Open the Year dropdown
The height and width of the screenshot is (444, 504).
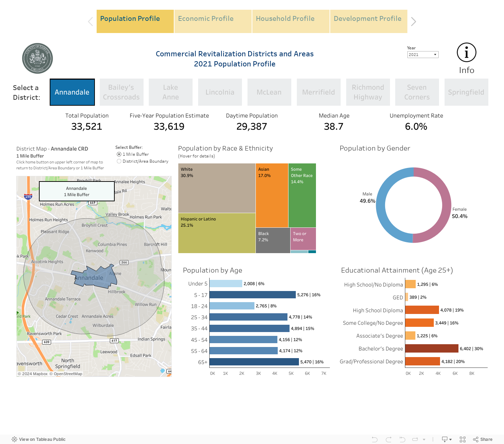(423, 55)
